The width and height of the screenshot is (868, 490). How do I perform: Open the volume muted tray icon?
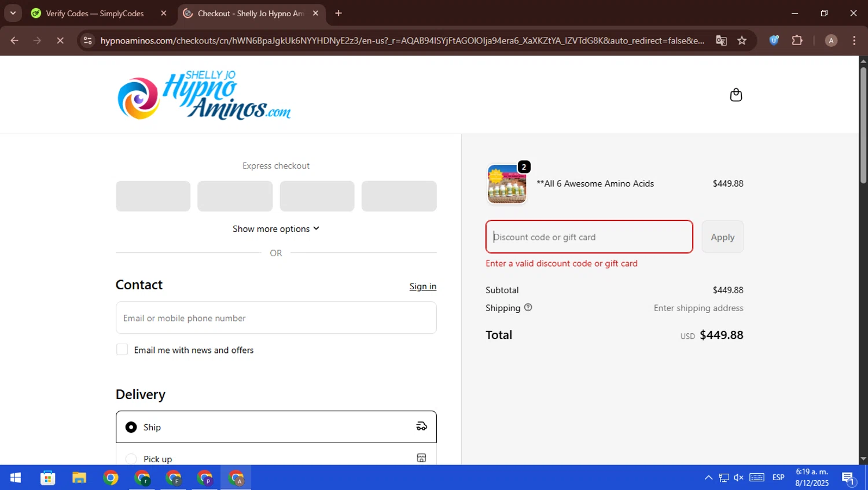point(739,477)
